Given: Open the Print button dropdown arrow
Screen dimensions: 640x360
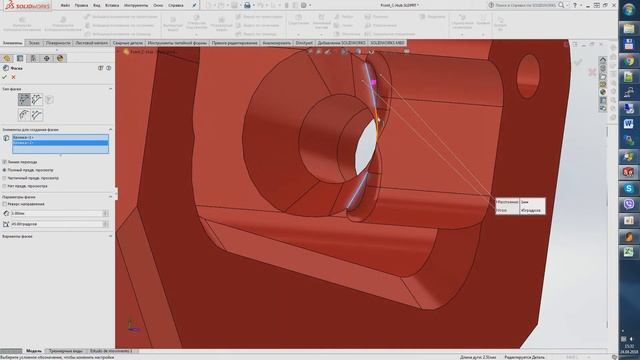Looking at the screenshot, I should 253,5.
